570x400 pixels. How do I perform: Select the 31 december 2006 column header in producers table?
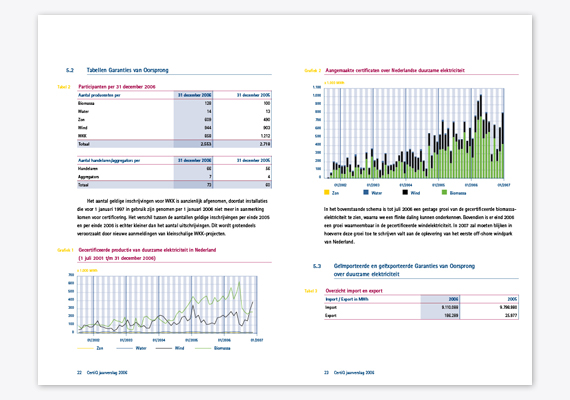(193, 95)
